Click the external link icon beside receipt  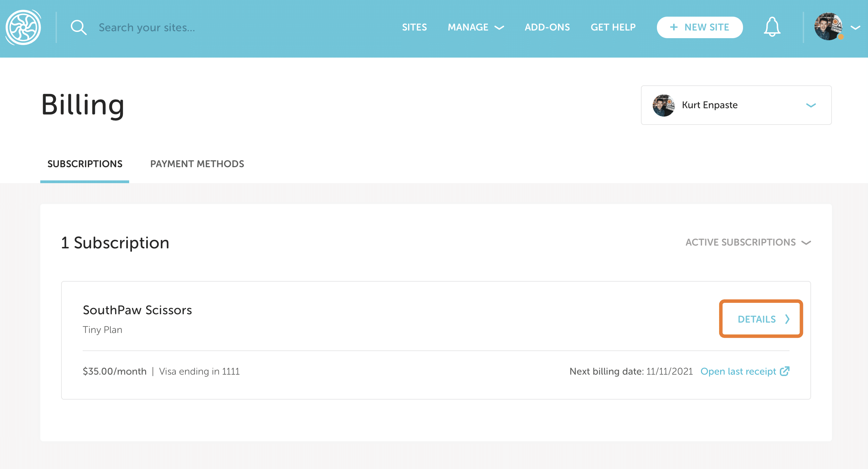(x=785, y=371)
